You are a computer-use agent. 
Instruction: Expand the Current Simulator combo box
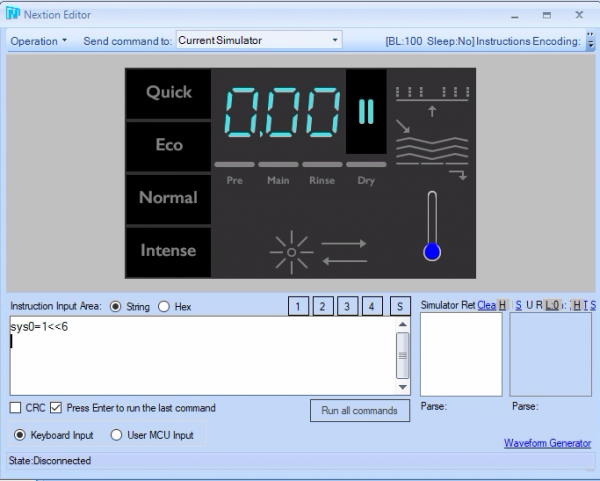tap(335, 40)
